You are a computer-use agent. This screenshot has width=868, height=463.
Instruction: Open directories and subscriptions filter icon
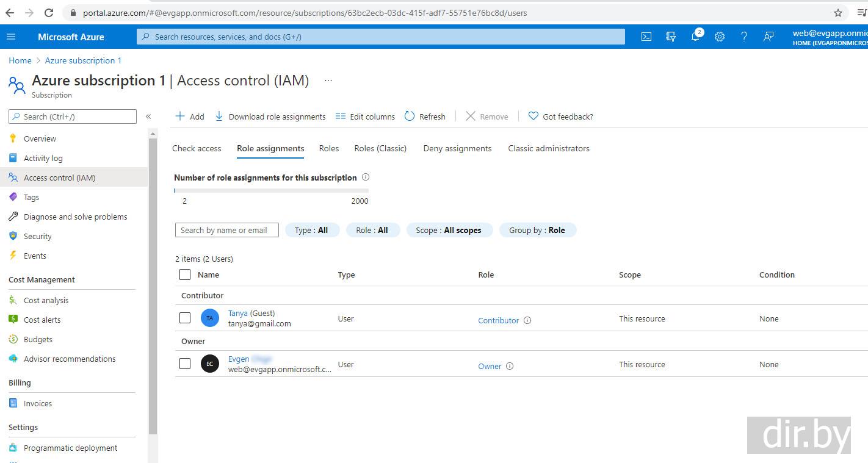[671, 37]
